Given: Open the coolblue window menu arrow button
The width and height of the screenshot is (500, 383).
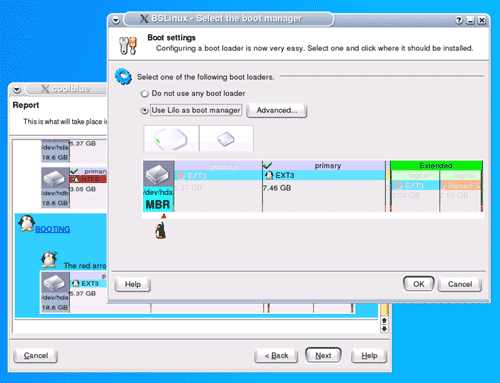Looking at the screenshot, I should point(17,89).
